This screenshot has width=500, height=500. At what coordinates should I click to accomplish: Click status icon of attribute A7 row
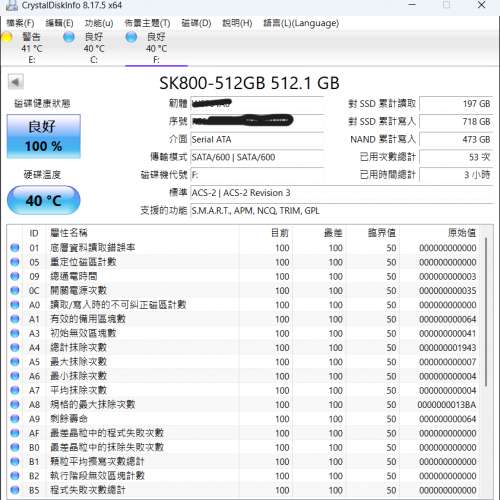[x=15, y=390]
